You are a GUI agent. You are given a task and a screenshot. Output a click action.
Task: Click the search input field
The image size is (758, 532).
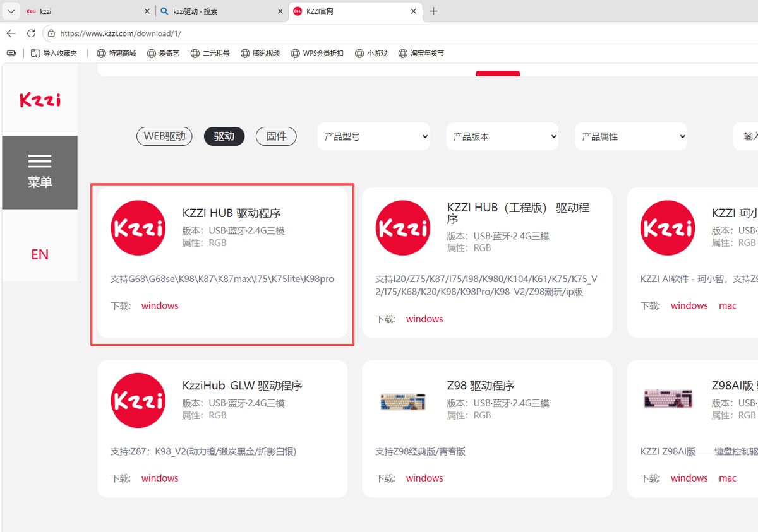click(x=745, y=136)
